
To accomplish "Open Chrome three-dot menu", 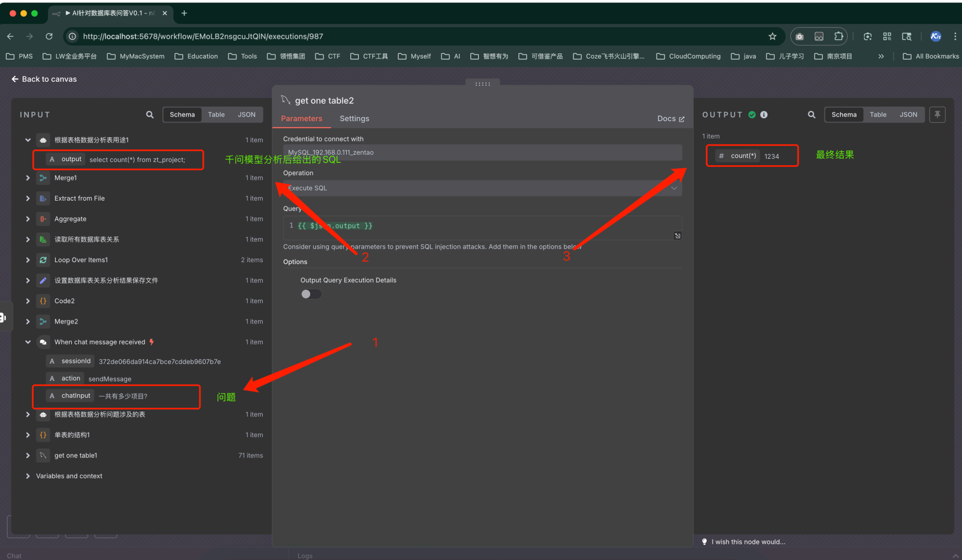I will point(955,37).
